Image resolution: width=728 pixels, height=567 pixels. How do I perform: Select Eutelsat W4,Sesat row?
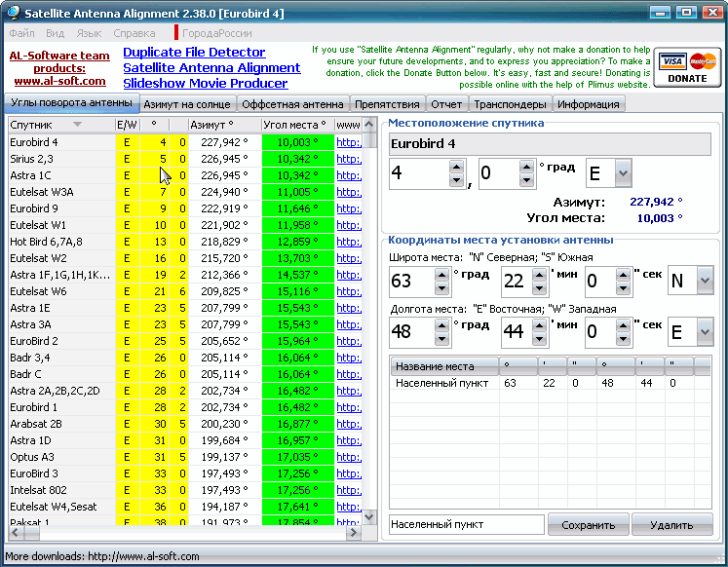pos(186,507)
